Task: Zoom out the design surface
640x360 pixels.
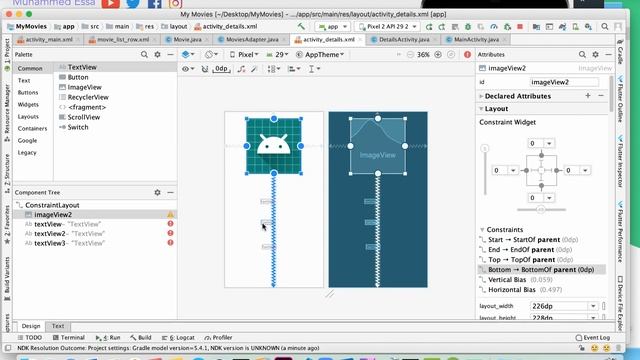Action: (410, 54)
